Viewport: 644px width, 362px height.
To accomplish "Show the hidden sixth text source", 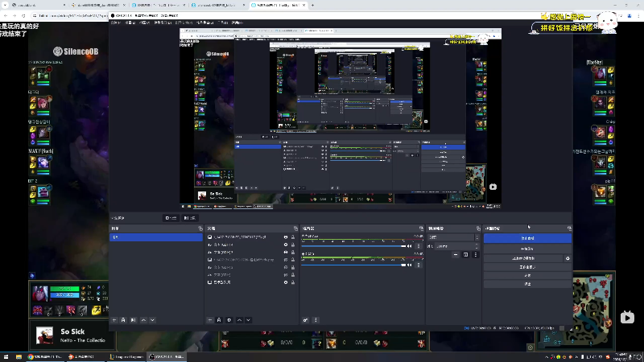I will pos(286,275).
